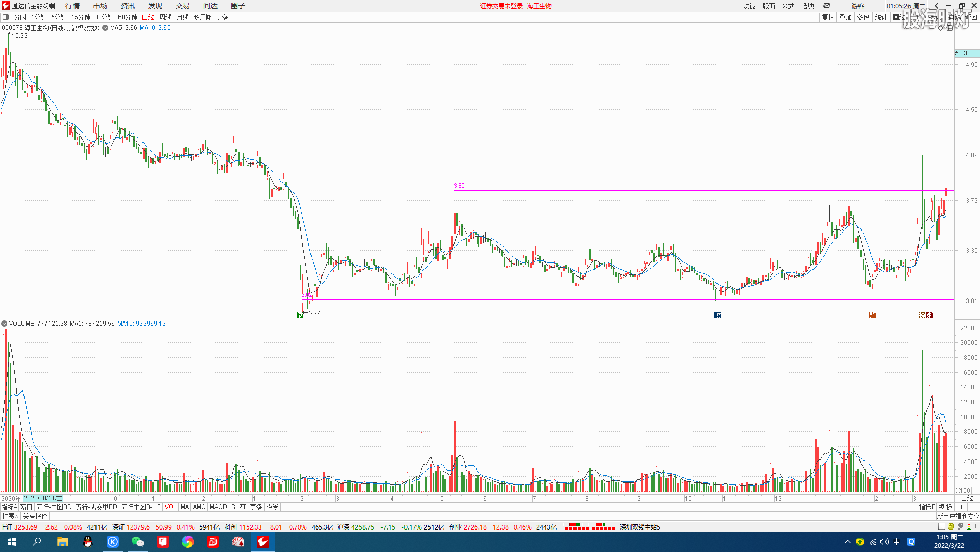Viewport: 980px width, 552px height.
Task: Click the 复权 button
Action: [828, 17]
